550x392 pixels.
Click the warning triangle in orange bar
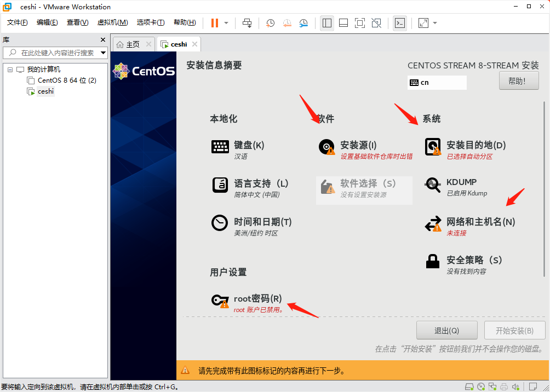[x=185, y=370]
